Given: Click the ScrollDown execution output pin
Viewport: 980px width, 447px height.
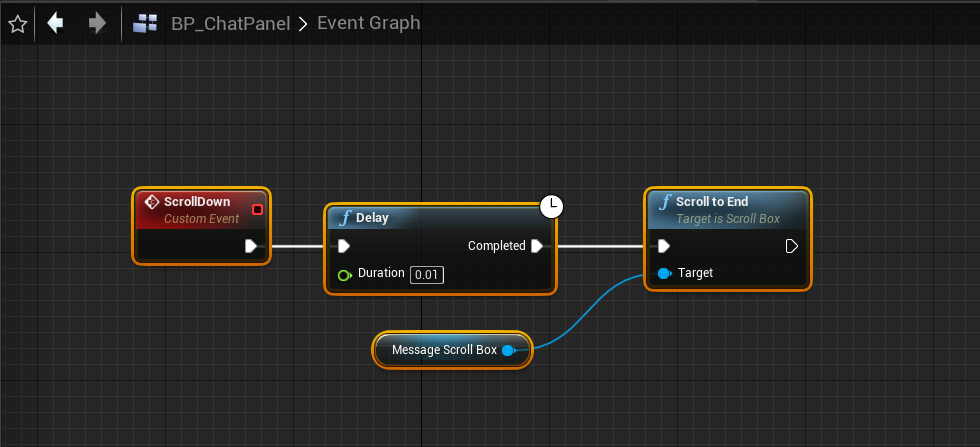Looking at the screenshot, I should pos(251,245).
